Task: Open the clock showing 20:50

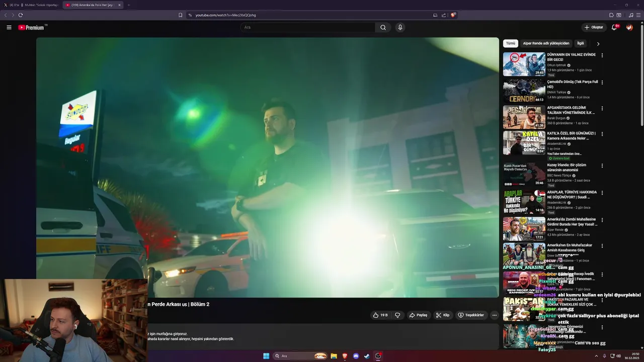Action: tap(631, 356)
